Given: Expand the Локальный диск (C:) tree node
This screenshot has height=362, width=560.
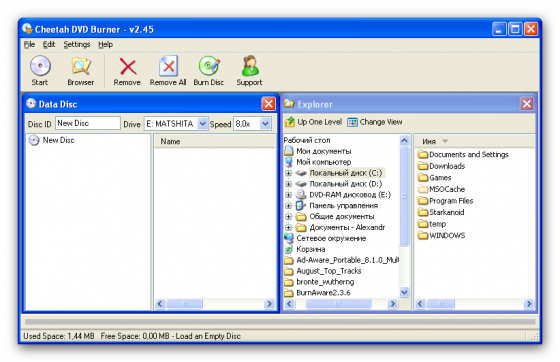Looking at the screenshot, I should [288, 173].
